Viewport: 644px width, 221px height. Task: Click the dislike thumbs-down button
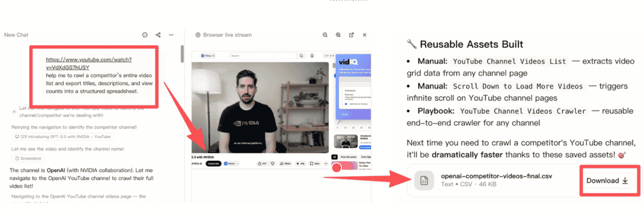click(x=273, y=163)
